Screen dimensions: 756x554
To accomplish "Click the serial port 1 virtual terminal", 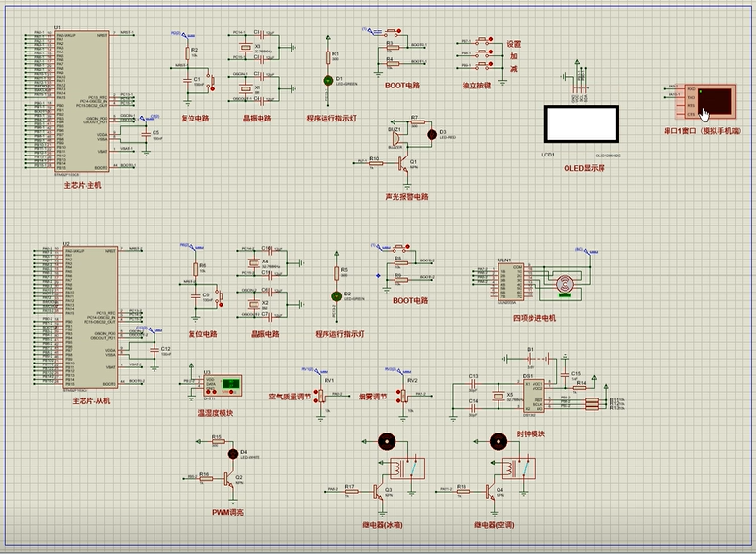I will pyautogui.click(x=711, y=101).
